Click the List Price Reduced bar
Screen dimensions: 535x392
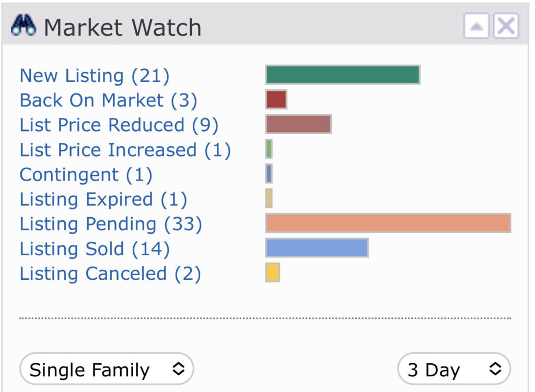click(298, 124)
